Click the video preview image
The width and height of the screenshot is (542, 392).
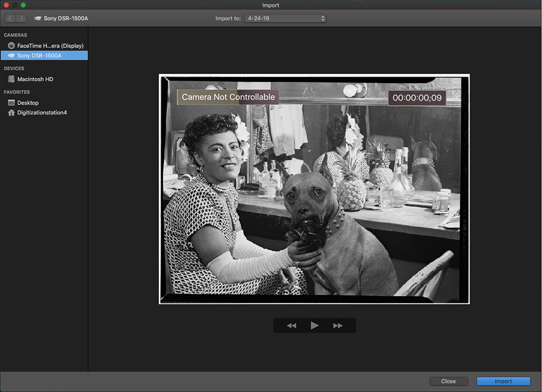[314, 199]
